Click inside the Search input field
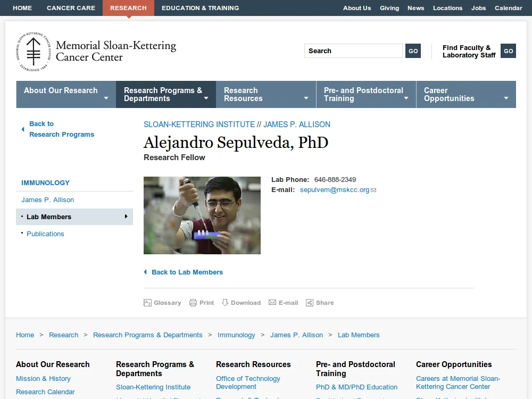 pyautogui.click(x=353, y=51)
